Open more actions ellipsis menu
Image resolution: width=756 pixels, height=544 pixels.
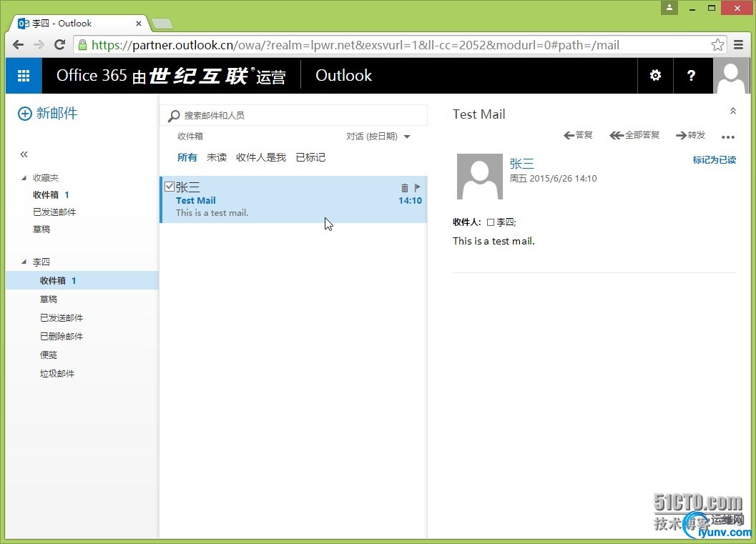pos(728,137)
